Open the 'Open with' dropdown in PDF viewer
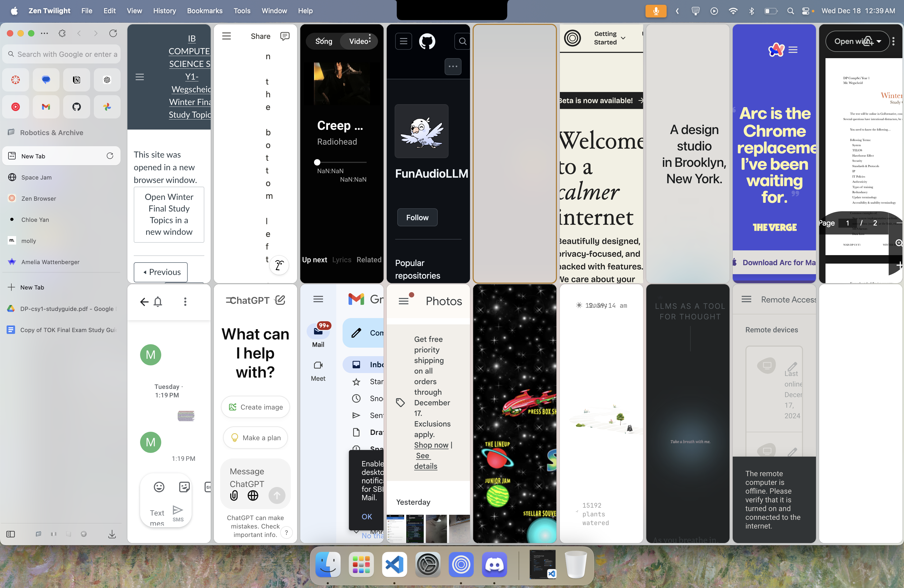 coord(857,42)
